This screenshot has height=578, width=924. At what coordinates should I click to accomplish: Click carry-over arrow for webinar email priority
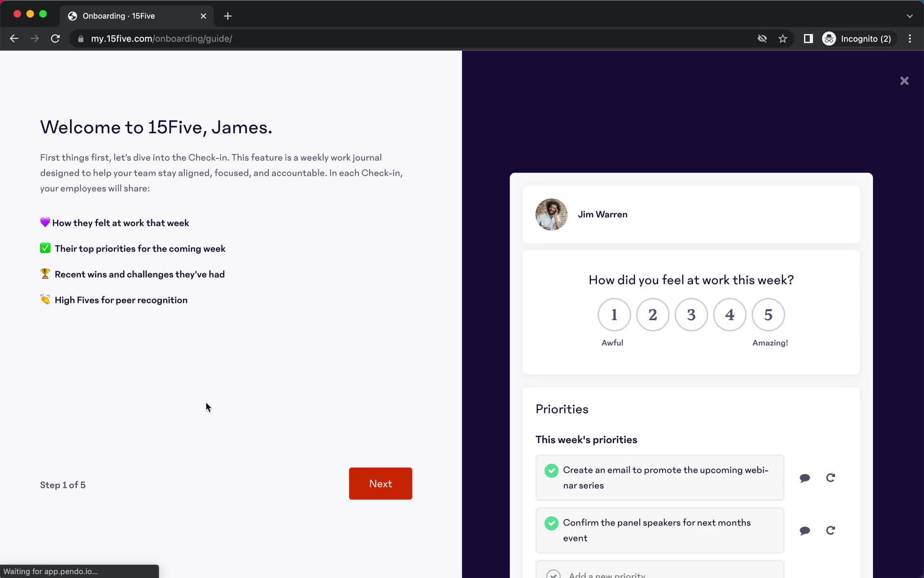tap(831, 478)
